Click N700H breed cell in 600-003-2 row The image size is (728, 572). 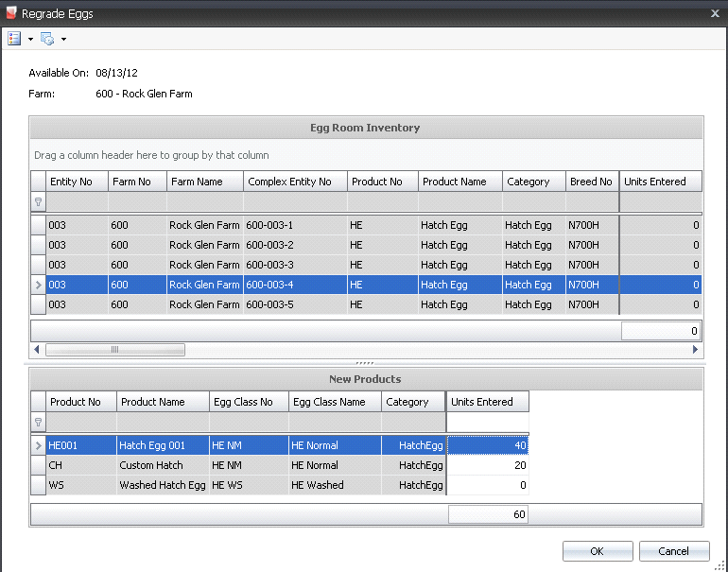[592, 245]
